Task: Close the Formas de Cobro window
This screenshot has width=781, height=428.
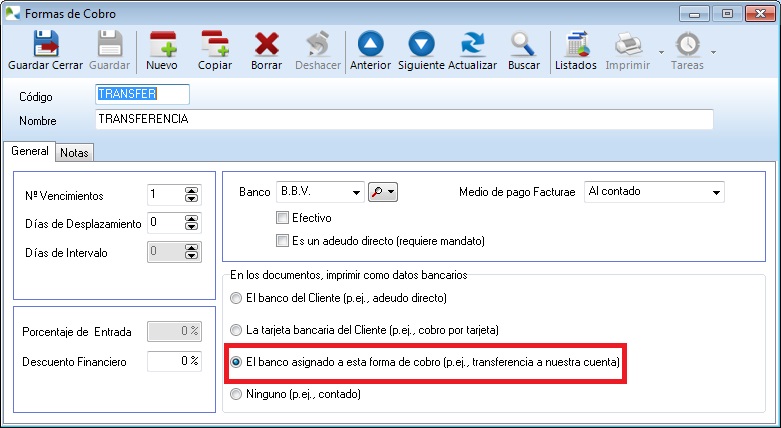Action: [x=760, y=13]
